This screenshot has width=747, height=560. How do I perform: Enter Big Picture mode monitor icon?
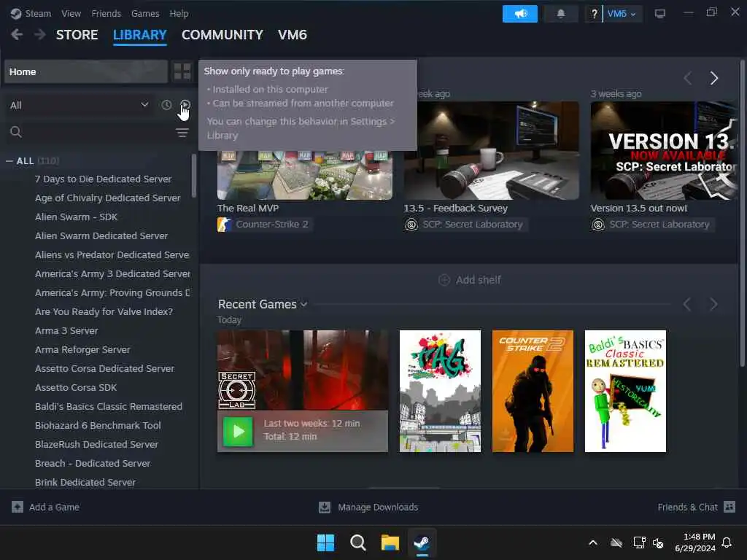pyautogui.click(x=659, y=14)
